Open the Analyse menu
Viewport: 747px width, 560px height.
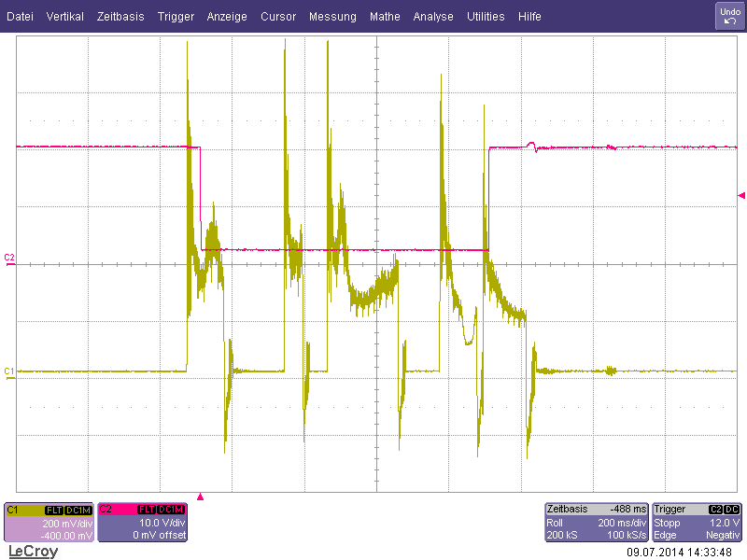pyautogui.click(x=433, y=17)
